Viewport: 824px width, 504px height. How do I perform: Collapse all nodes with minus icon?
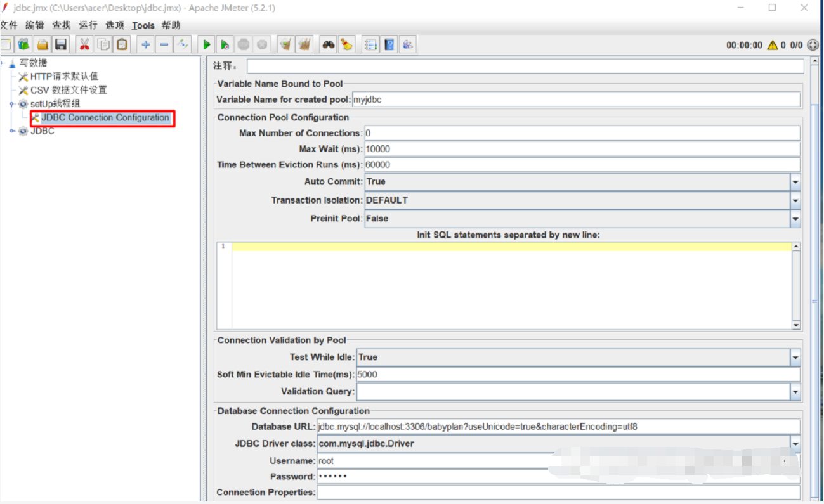pyautogui.click(x=164, y=44)
